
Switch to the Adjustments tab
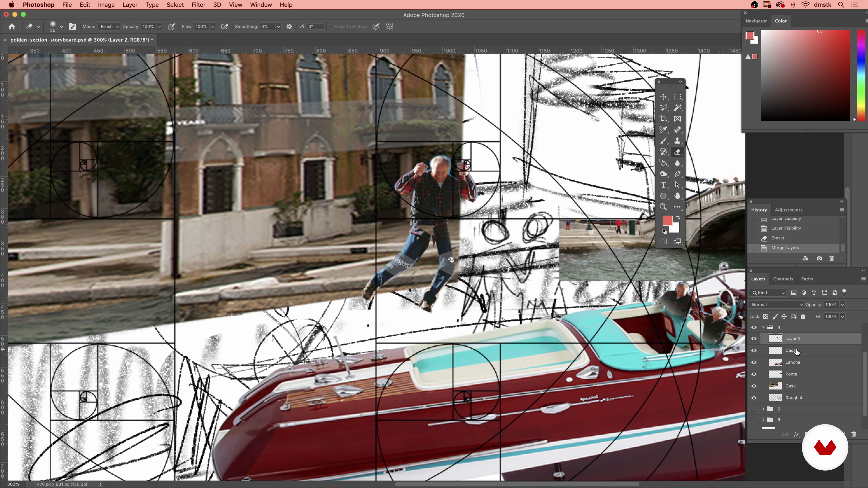(788, 210)
